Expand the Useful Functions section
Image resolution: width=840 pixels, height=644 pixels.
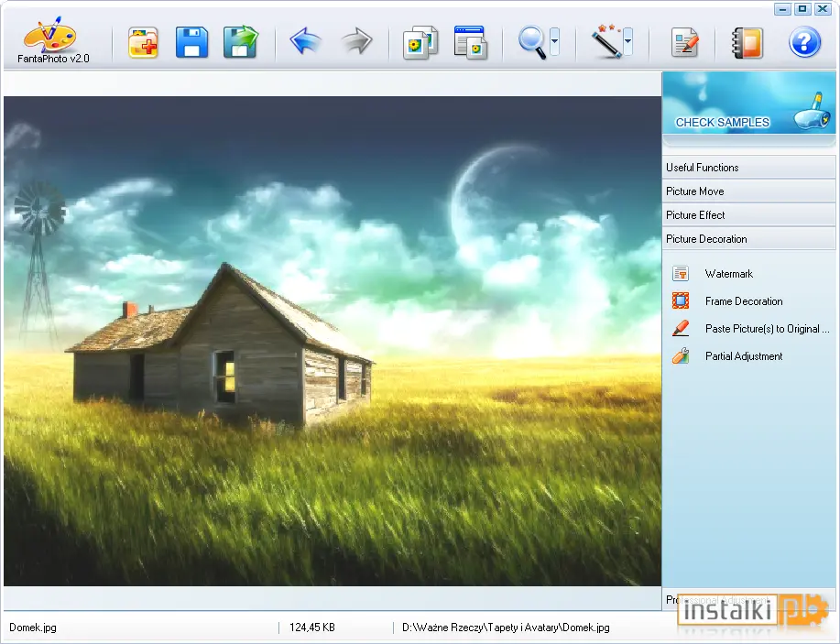pyautogui.click(x=749, y=168)
